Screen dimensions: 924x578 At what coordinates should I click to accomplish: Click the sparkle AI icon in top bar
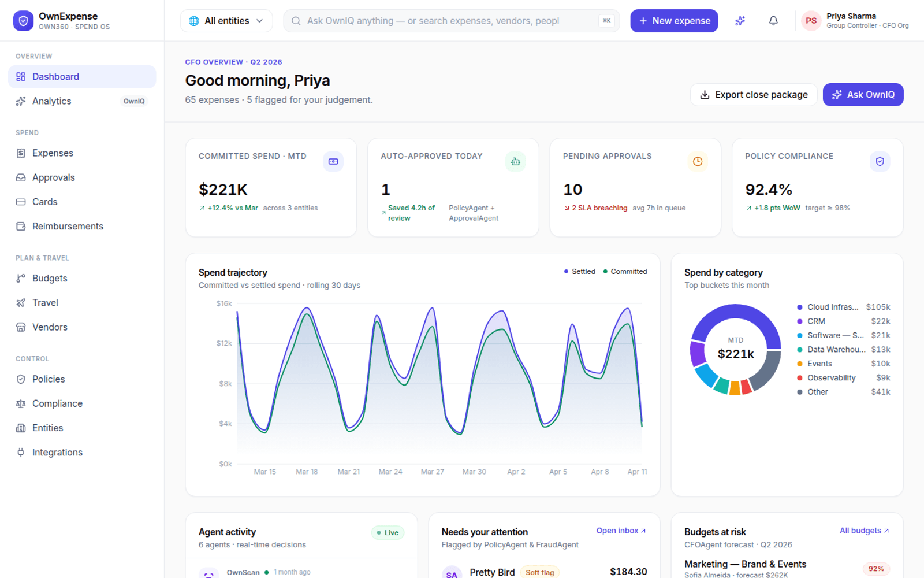pos(740,21)
